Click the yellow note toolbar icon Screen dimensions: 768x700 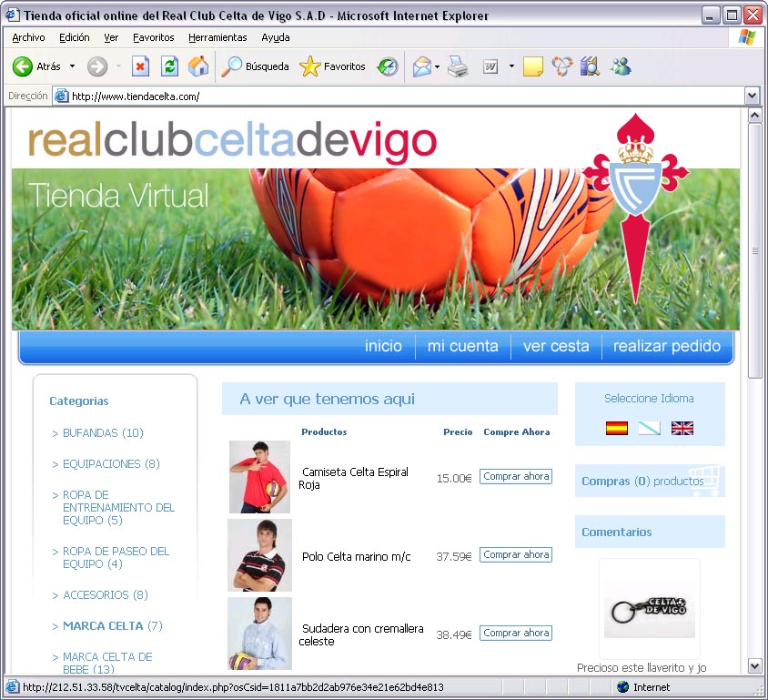tap(533, 66)
